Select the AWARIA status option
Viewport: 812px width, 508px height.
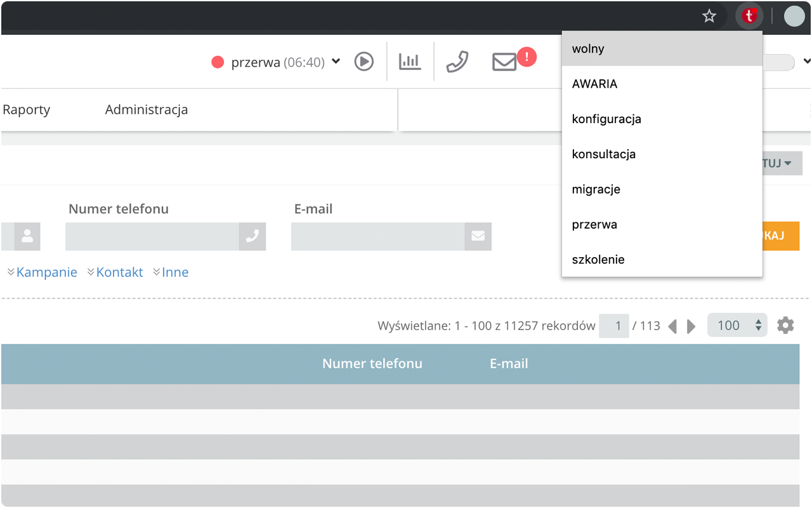[662, 84]
